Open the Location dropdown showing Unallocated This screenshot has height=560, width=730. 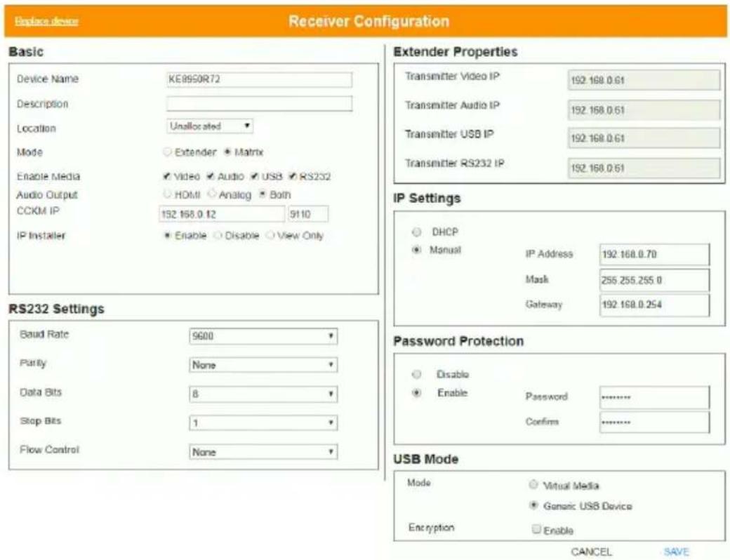pos(209,126)
